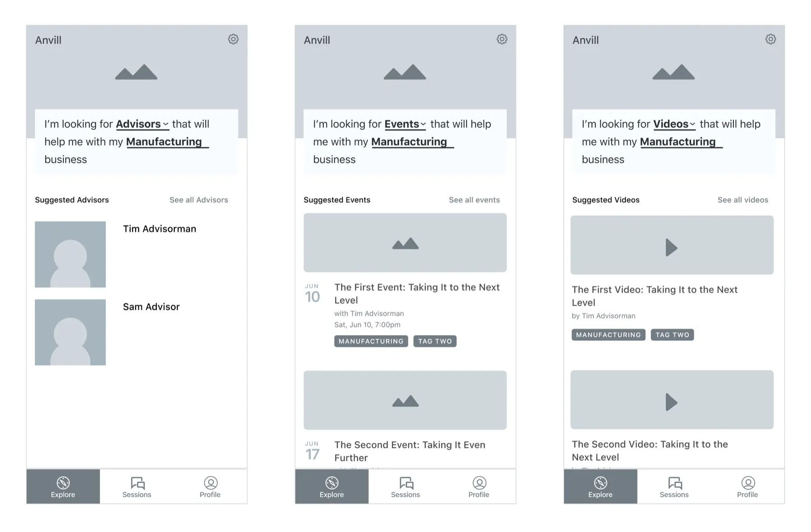Click 'by Tim Advisorman' video author text
Viewport: 811px width, 532px height.
603,316
